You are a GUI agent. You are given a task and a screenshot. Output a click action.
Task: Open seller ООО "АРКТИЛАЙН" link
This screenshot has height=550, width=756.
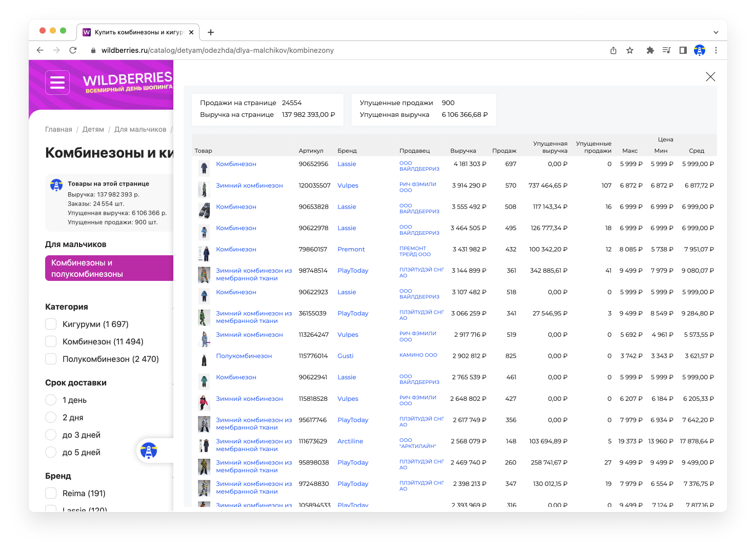coord(417,443)
